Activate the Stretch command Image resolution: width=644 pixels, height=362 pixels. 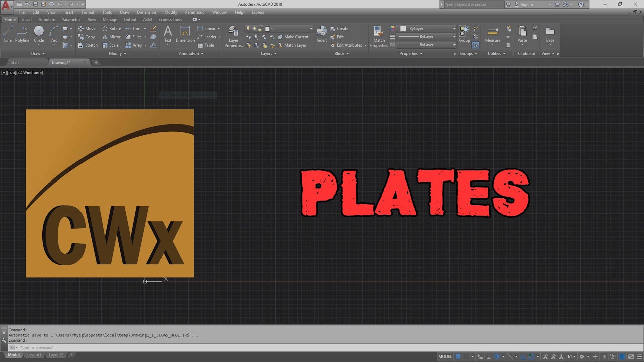tap(88, 45)
